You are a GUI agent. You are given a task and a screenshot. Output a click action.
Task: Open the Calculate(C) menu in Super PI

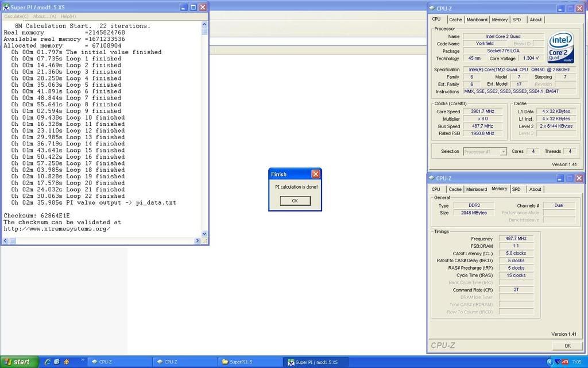click(x=16, y=16)
